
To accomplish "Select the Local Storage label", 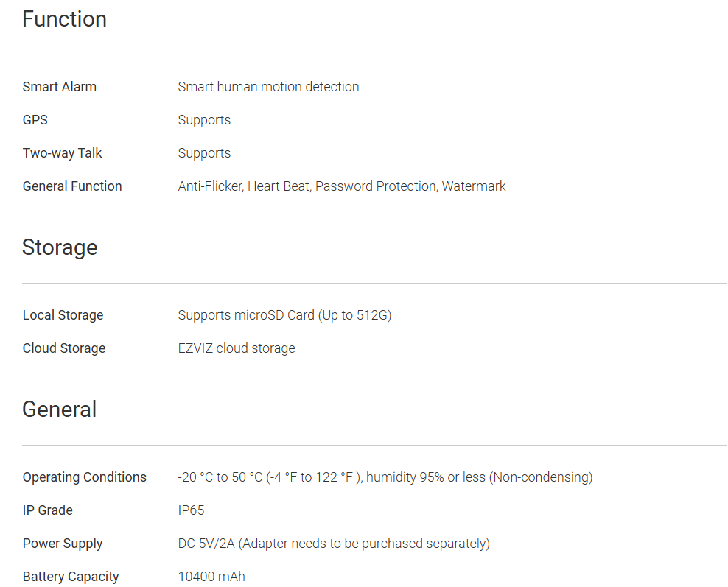I will [63, 315].
